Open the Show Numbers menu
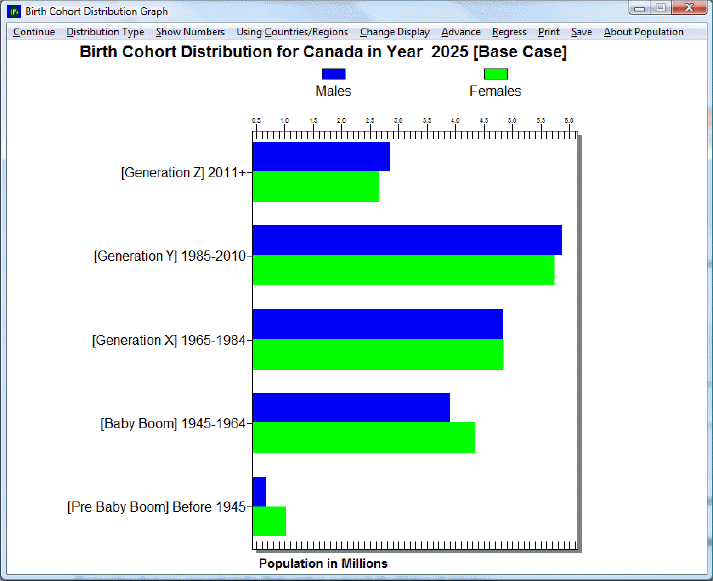Screen dimensions: 713x581 point(190,32)
